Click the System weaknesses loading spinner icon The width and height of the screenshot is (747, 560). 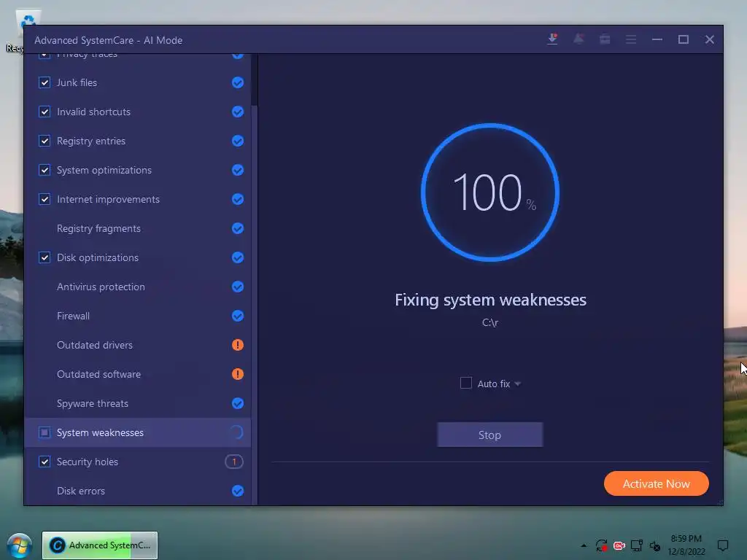coord(237,432)
